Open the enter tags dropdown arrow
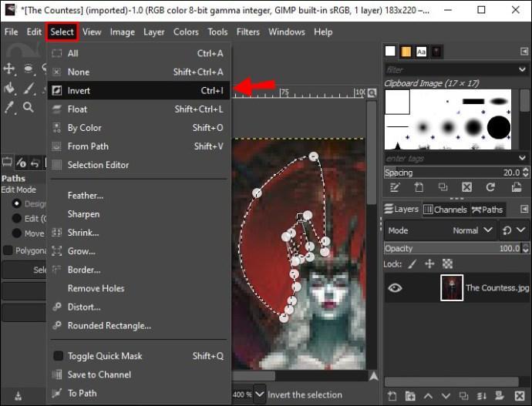The width and height of the screenshot is (532, 406). tap(522, 158)
